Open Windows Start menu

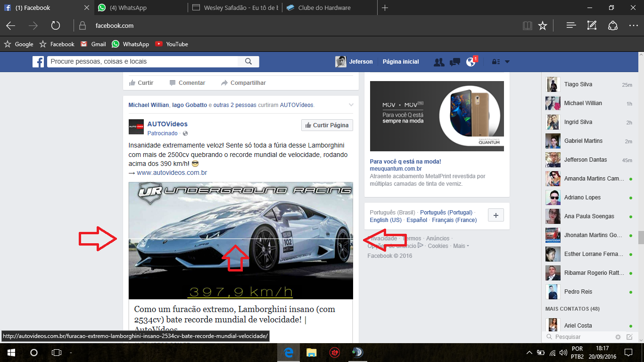coord(11,352)
